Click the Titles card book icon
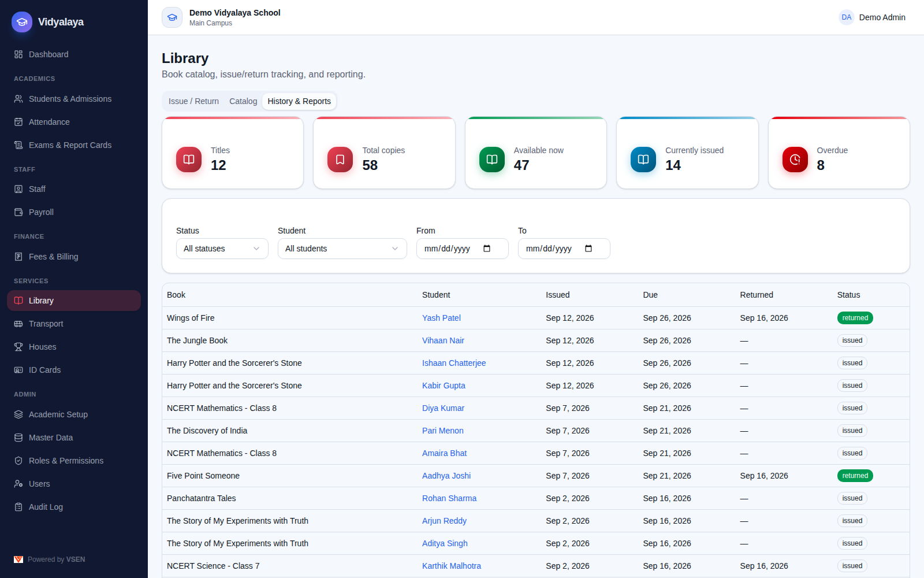The width and height of the screenshot is (924, 578). click(189, 160)
